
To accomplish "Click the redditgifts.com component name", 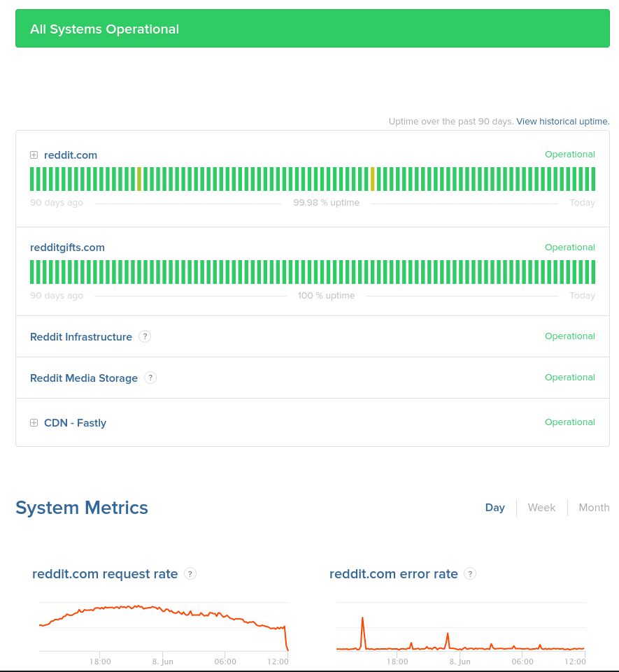I will (67, 248).
